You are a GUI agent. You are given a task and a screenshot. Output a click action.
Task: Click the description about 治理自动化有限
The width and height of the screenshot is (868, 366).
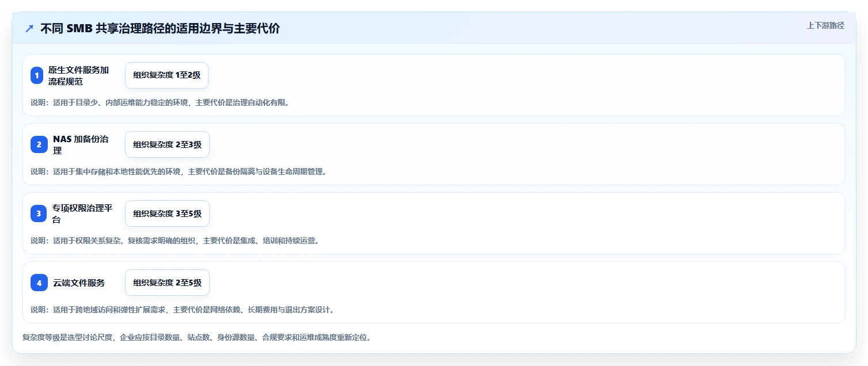tap(160, 102)
